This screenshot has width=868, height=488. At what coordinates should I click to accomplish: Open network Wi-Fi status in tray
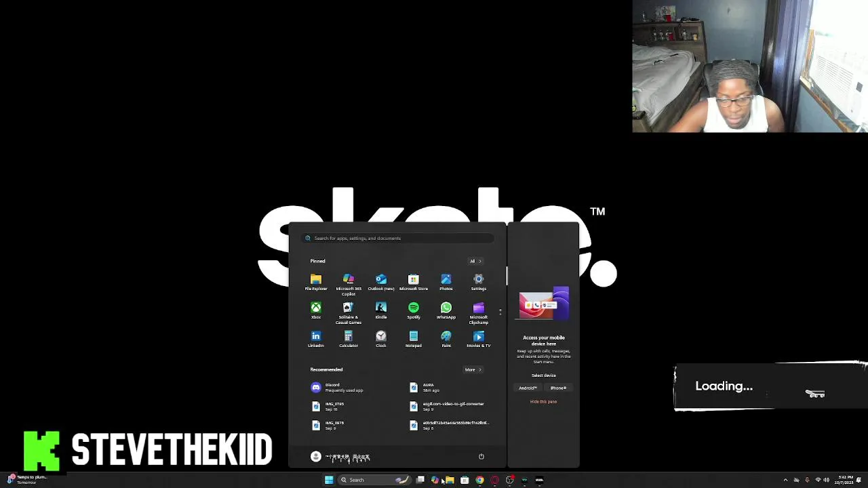[x=817, y=480]
